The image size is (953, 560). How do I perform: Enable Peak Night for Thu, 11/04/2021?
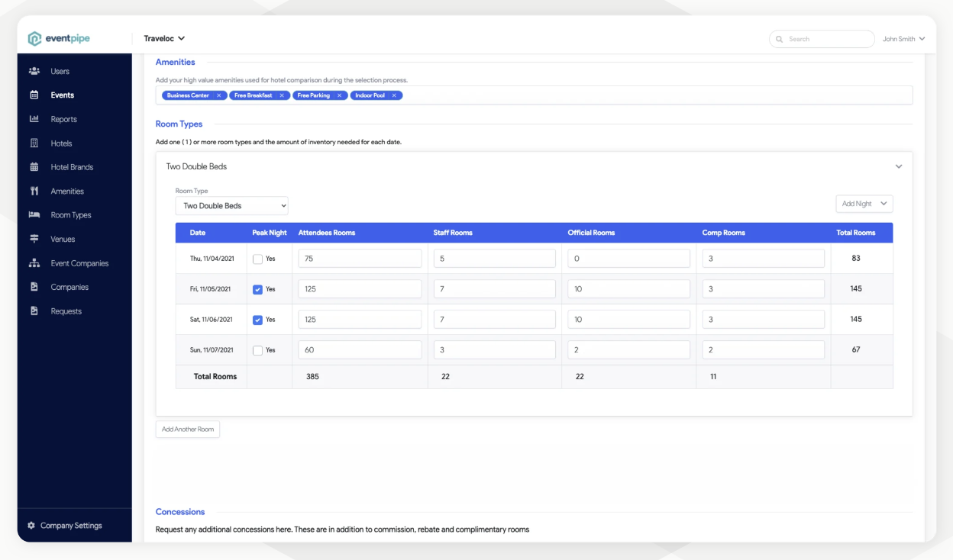pos(257,259)
